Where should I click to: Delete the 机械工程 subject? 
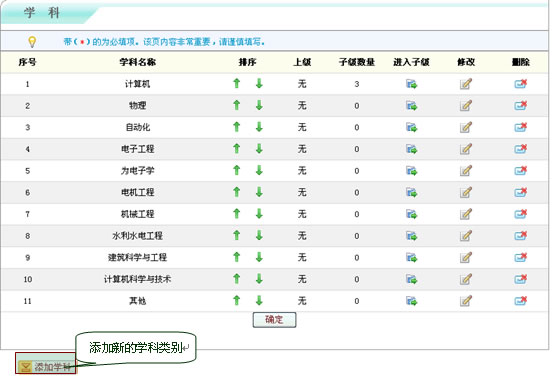coord(520,214)
